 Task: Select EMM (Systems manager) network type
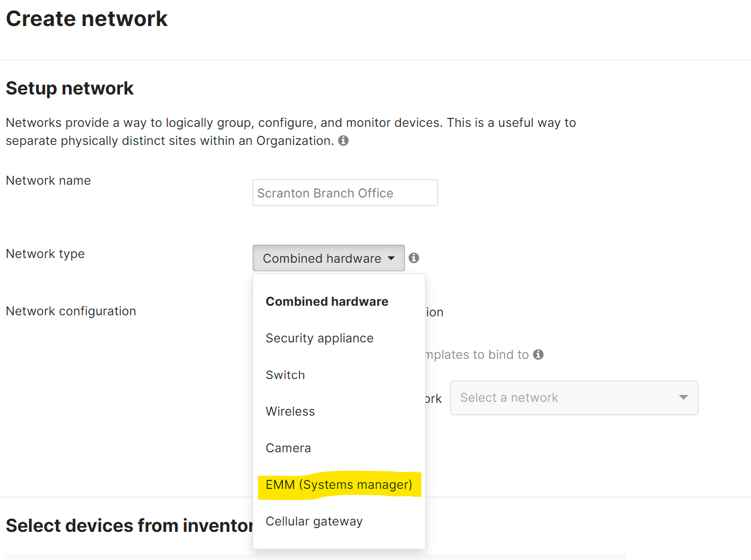click(x=339, y=484)
